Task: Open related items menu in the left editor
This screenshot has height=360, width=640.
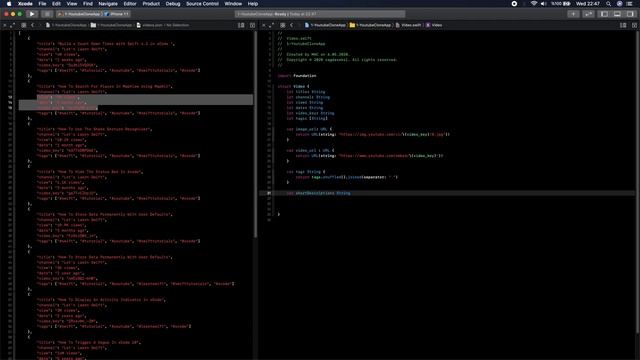Action: point(24,25)
